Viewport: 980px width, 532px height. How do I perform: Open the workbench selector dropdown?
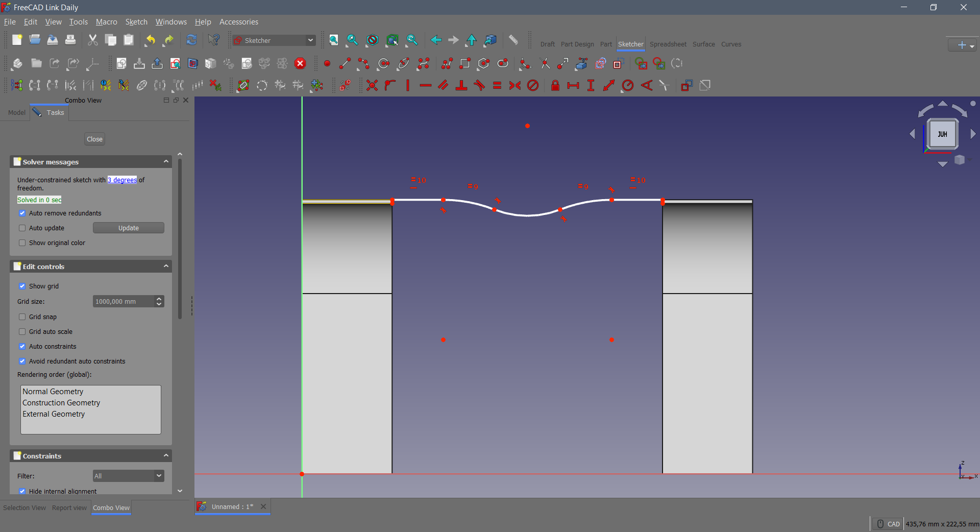311,40
